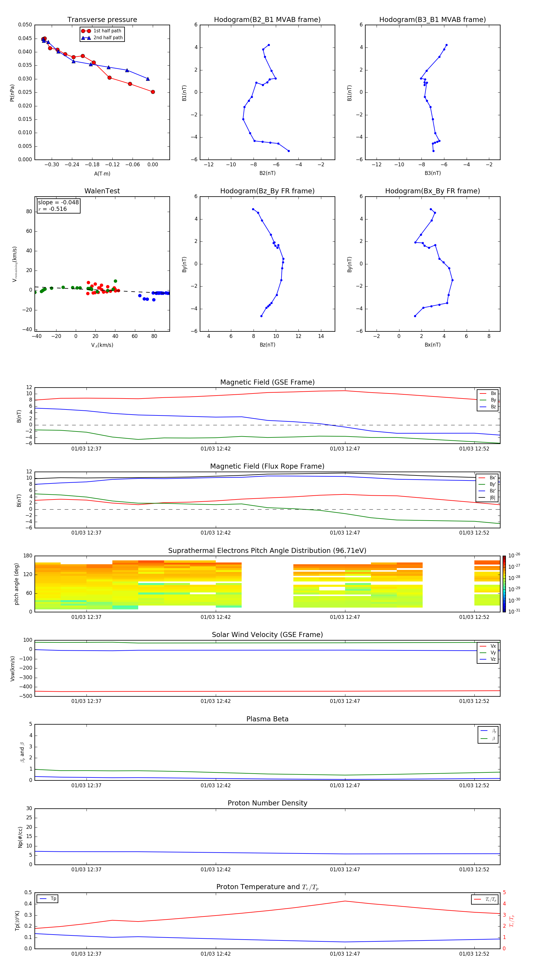This screenshot has height=980, width=535.
Task: Click the "Bz(nT)" x-axis label
Action: point(267,345)
